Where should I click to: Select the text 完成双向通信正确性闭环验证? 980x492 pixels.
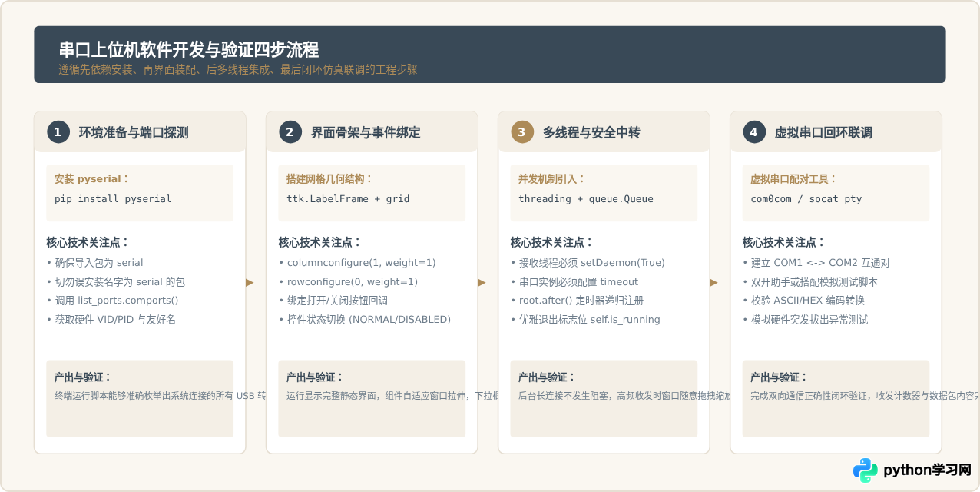point(809,397)
